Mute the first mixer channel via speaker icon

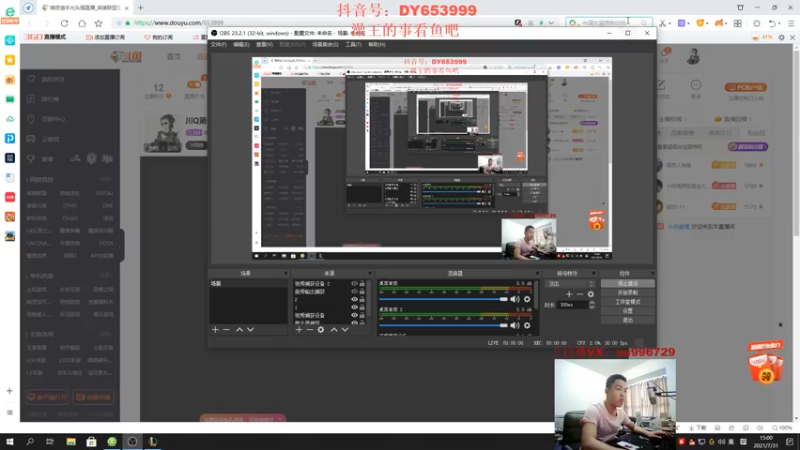coord(515,299)
